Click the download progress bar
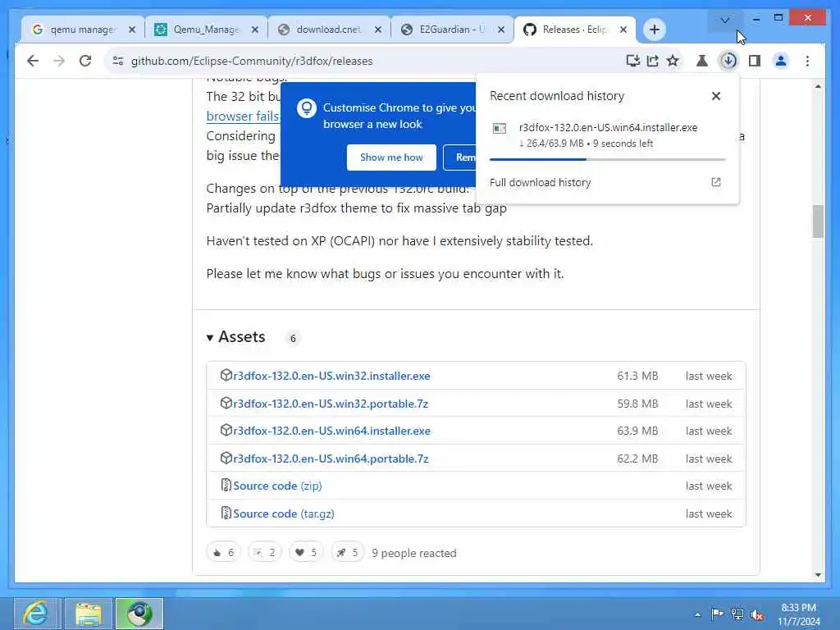The height and width of the screenshot is (630, 840). [607, 159]
